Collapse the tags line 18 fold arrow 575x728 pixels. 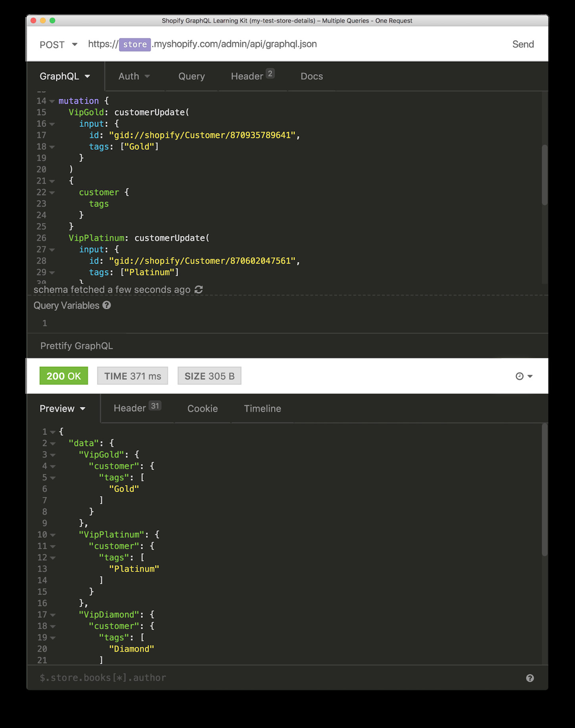(x=52, y=147)
